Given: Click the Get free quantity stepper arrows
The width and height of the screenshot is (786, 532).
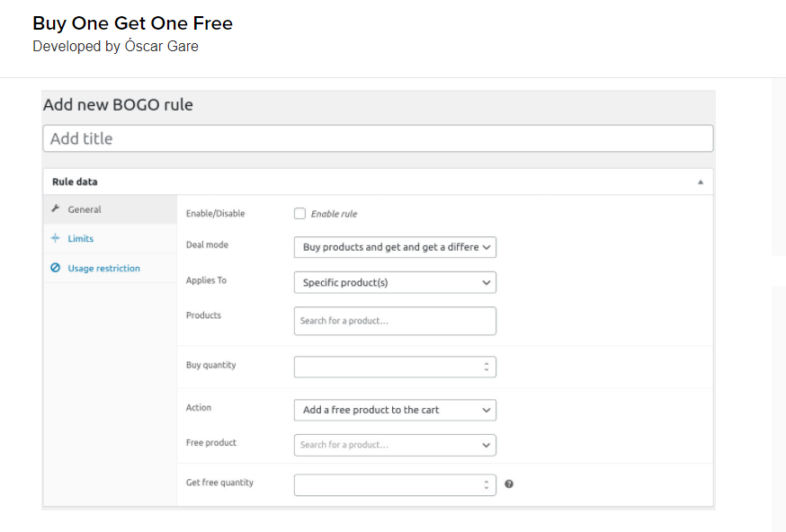Looking at the screenshot, I should (487, 485).
